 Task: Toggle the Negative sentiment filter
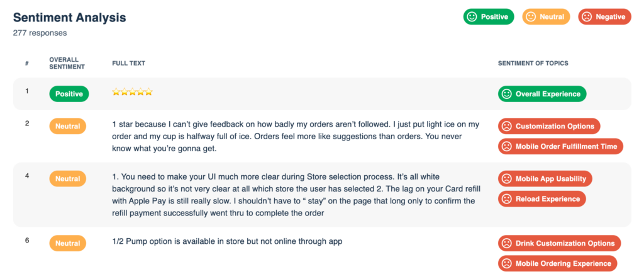point(604,17)
